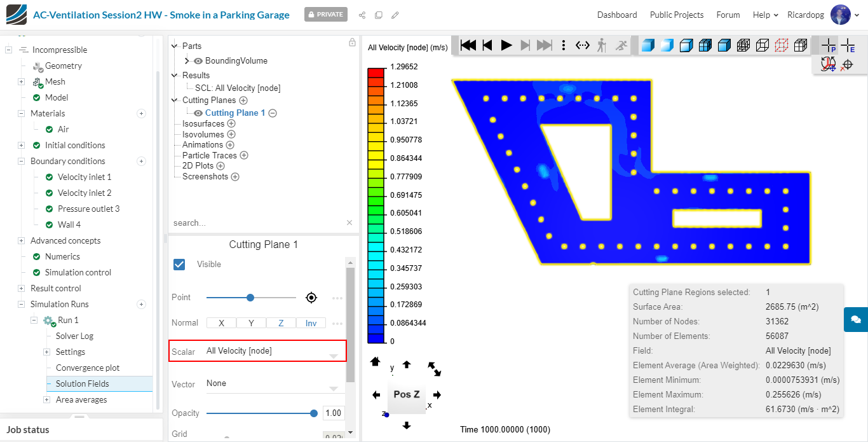This screenshot has height=442, width=868.
Task: Open chat support bubble
Action: point(856,319)
